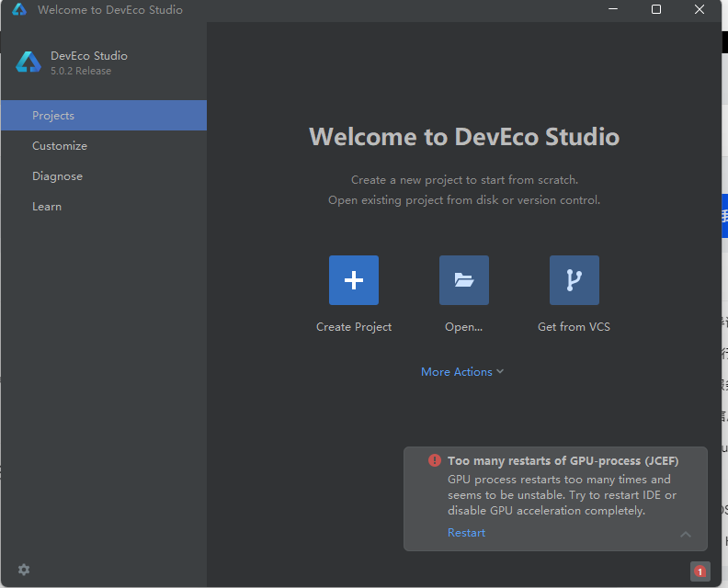Expand the More Actions dropdown
The image size is (728, 588).
point(462,372)
